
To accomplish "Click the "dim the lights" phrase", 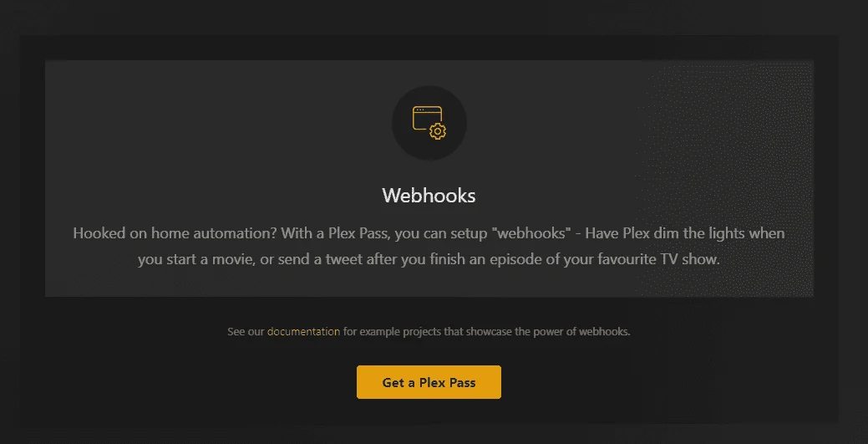I will [x=698, y=232].
